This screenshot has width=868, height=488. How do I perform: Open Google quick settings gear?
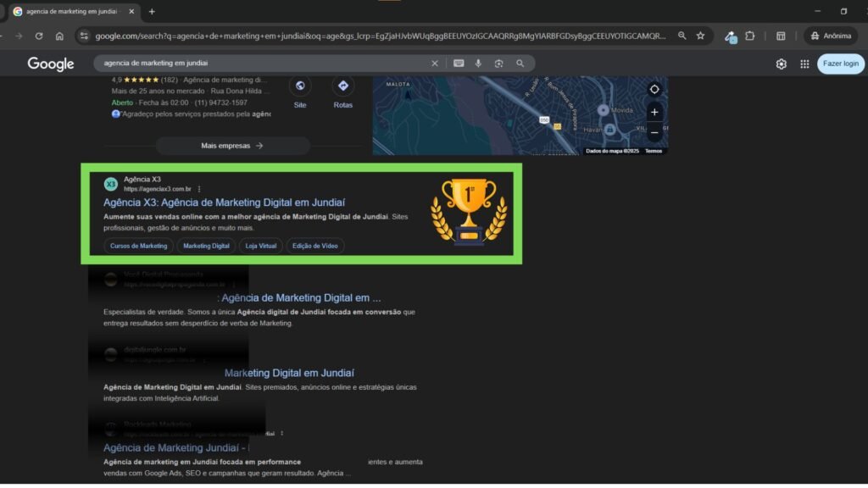[x=781, y=64]
